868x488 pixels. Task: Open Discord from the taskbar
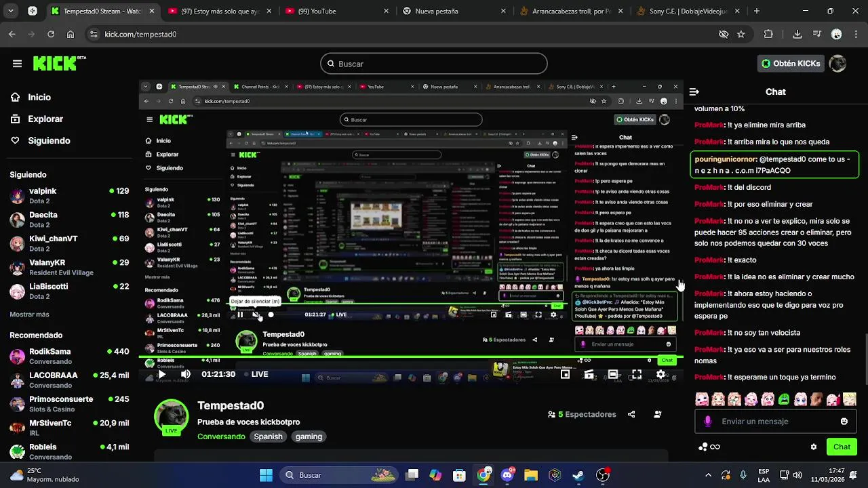[x=507, y=475]
